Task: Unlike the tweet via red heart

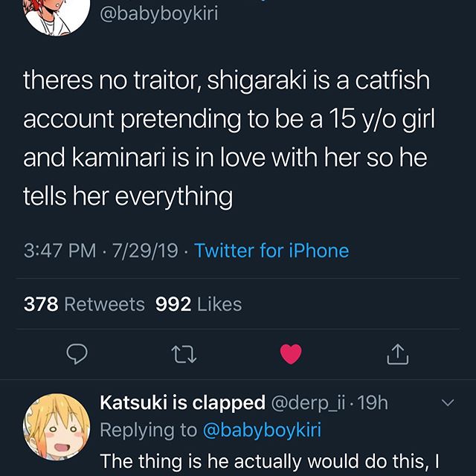Action: point(291,355)
